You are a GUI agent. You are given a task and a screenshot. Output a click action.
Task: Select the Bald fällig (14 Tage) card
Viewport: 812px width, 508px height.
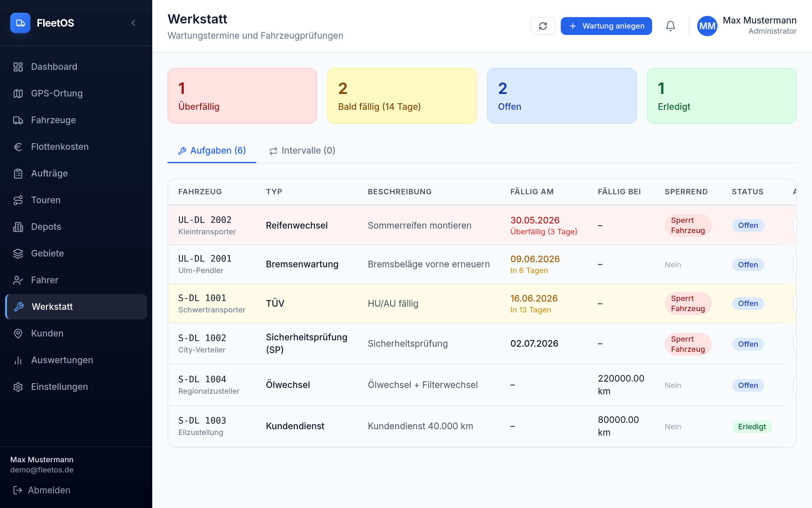tap(402, 96)
